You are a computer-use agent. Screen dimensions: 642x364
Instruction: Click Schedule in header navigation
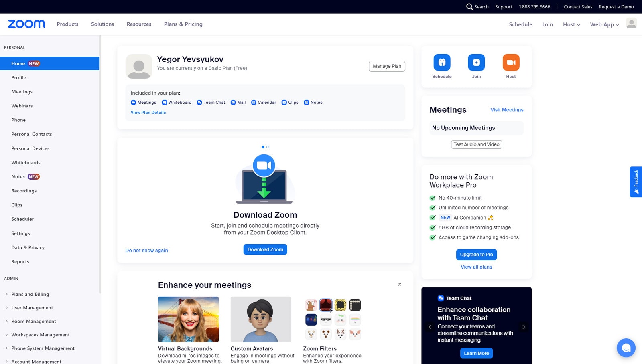520,24
